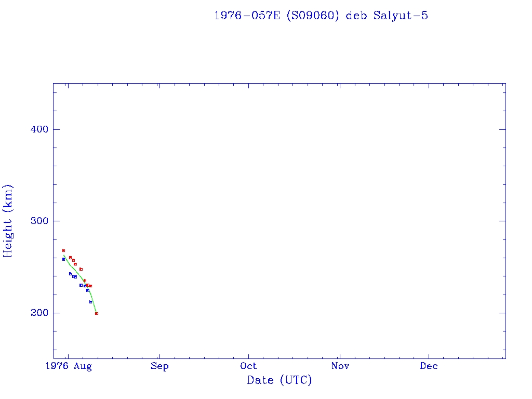
Task: Click the green curve's upper starting end
Action: (64, 255)
